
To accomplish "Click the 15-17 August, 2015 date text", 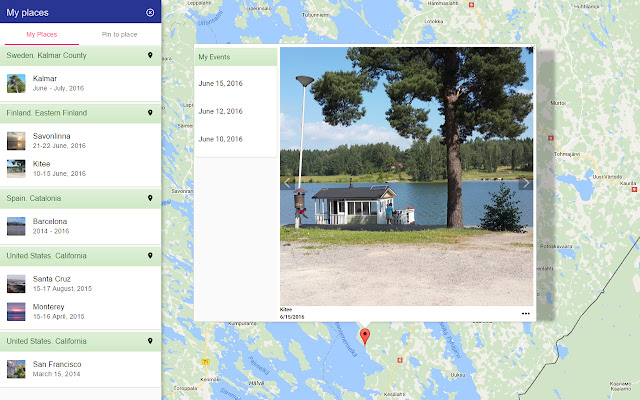I will pyautogui.click(x=62, y=289).
